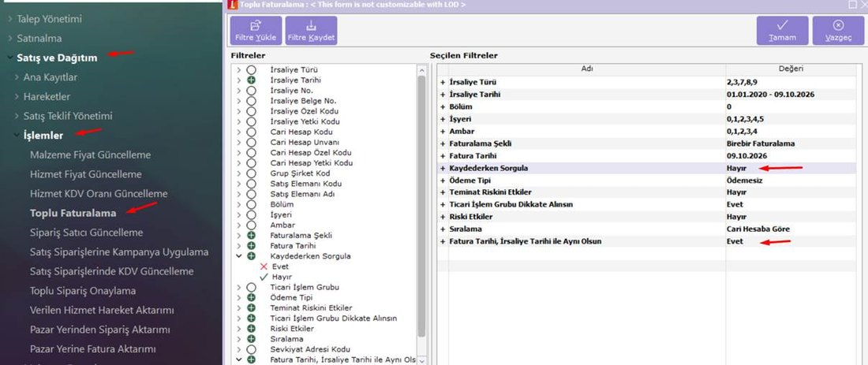868x365 pixels.
Task: Toggle the İrsaliye No. filter circle
Action: (251, 91)
